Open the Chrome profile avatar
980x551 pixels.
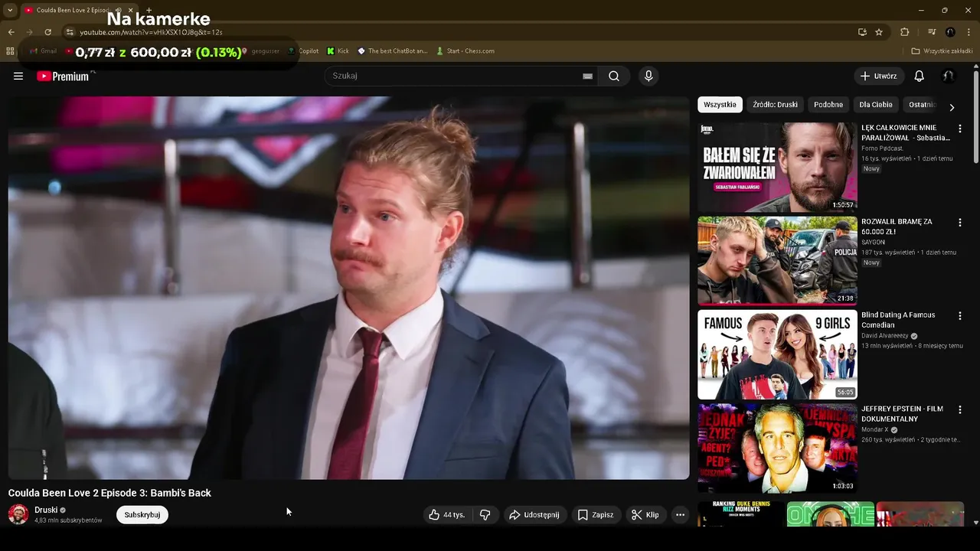point(950,32)
